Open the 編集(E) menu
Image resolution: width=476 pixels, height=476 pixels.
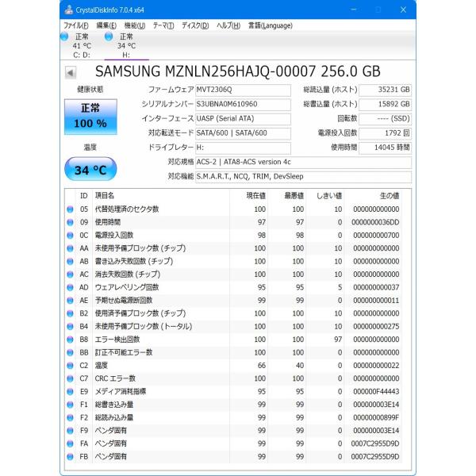click(106, 25)
